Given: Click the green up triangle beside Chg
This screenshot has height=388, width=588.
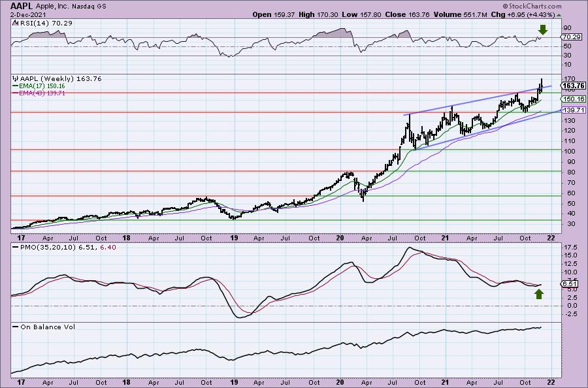Looking at the screenshot, I should 559,15.
